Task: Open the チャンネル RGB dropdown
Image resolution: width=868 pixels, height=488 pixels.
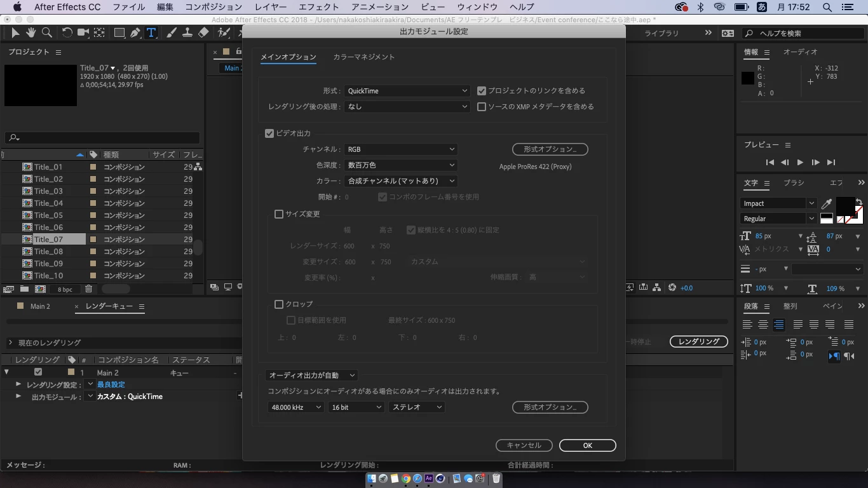Action: coord(401,149)
